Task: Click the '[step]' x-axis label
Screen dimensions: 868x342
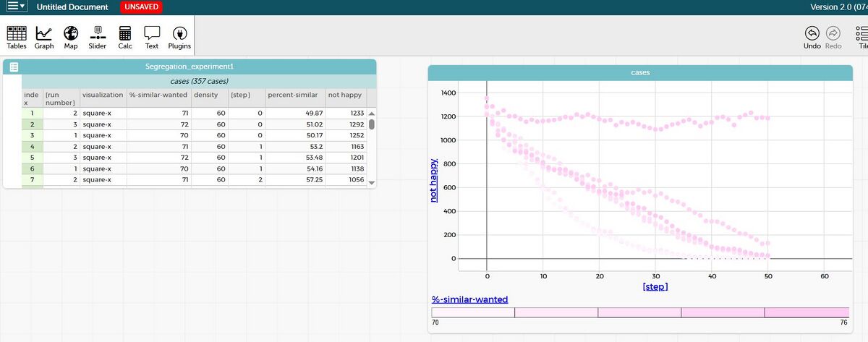Action: 655,287
